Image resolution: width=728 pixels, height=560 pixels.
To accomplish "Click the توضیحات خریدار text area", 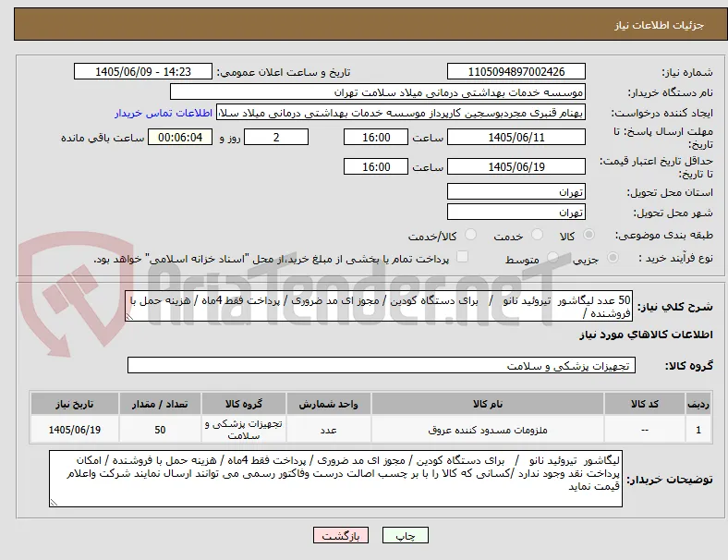I will pos(335,479).
